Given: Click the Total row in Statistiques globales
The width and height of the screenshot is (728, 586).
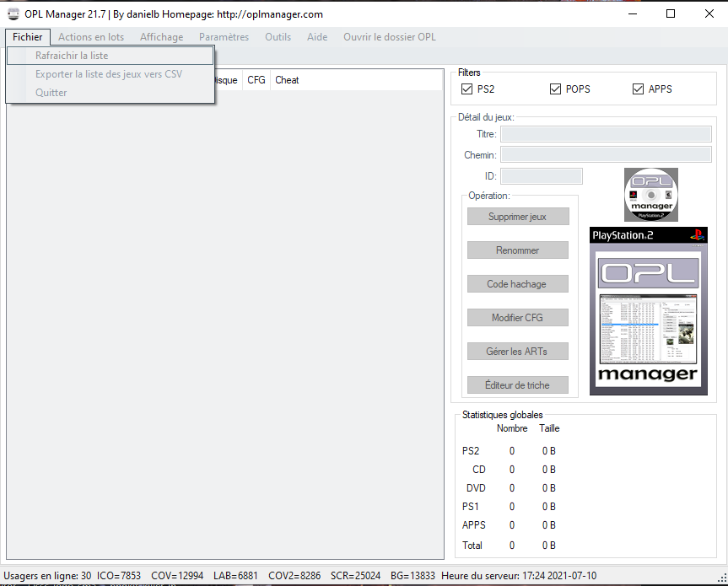Looking at the screenshot, I should point(509,546).
